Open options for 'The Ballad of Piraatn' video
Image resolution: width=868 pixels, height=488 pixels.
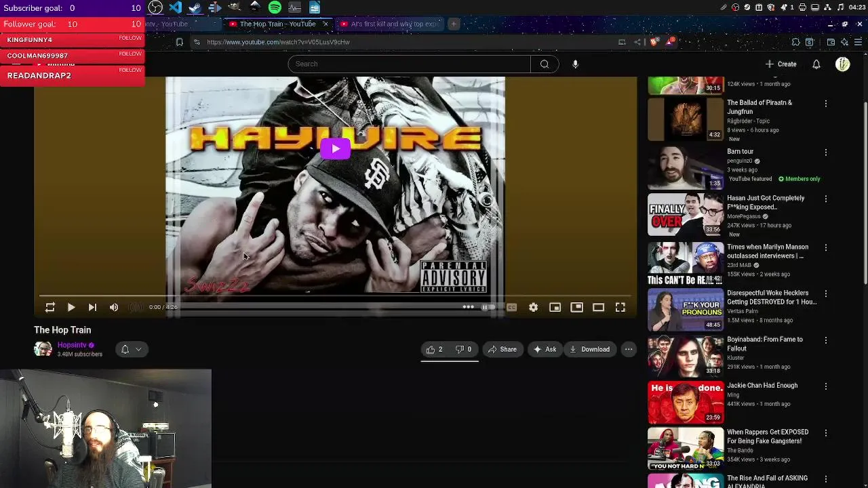pos(826,104)
